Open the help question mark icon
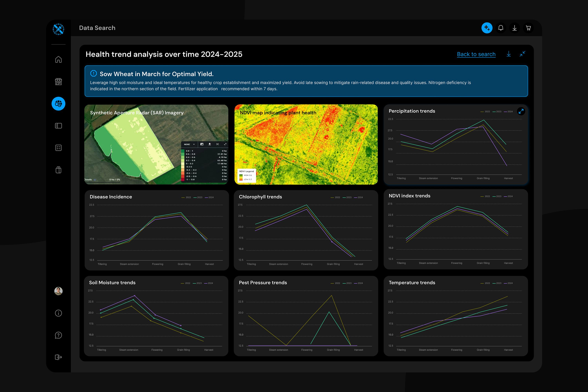The width and height of the screenshot is (588, 392). [x=58, y=335]
